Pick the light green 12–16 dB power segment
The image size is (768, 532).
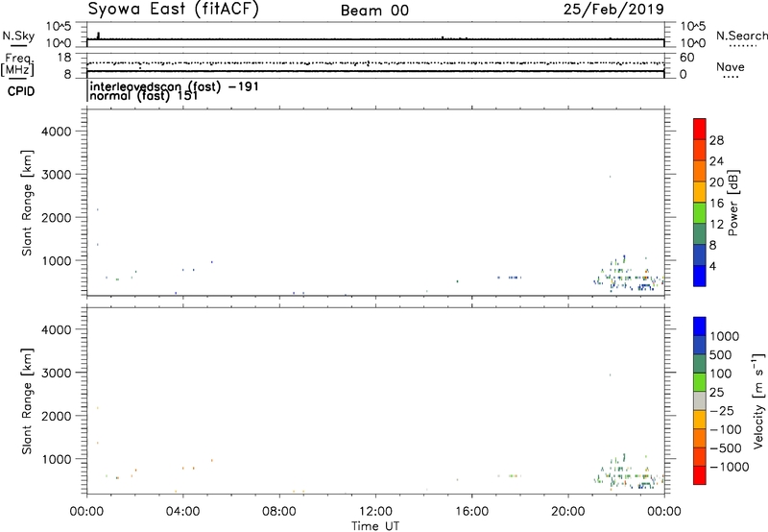700,213
